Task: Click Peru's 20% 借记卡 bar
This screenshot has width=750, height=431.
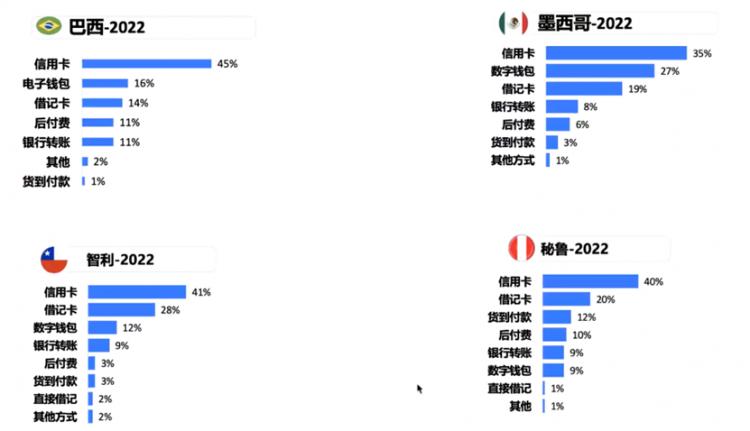Action: [x=566, y=299]
